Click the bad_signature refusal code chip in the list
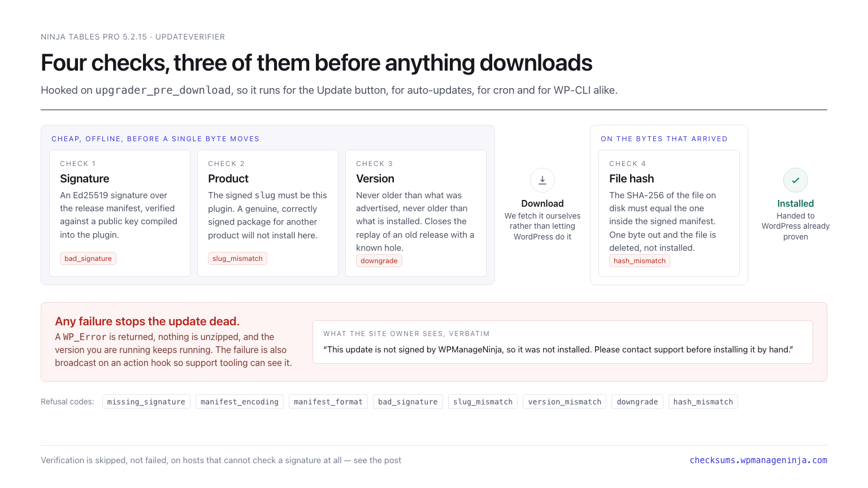 pos(408,402)
